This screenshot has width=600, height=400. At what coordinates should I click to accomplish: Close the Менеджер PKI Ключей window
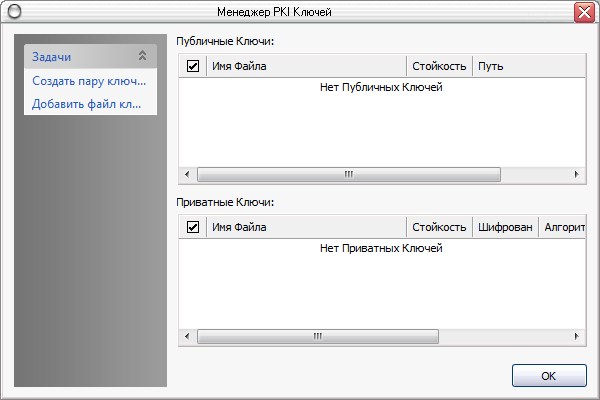click(584, 12)
